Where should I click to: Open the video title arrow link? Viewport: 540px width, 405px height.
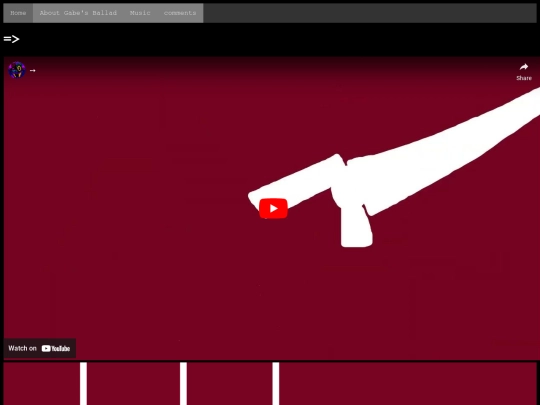33,71
